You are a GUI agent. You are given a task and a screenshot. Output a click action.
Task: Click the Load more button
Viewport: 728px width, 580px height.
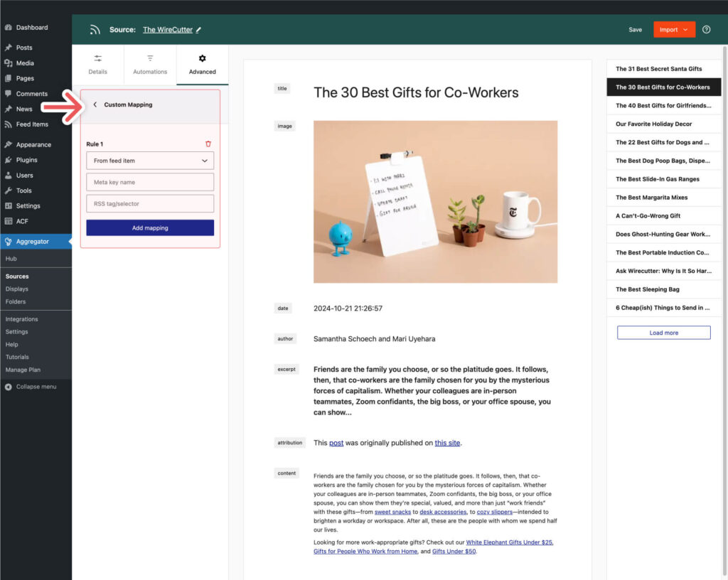coord(663,333)
